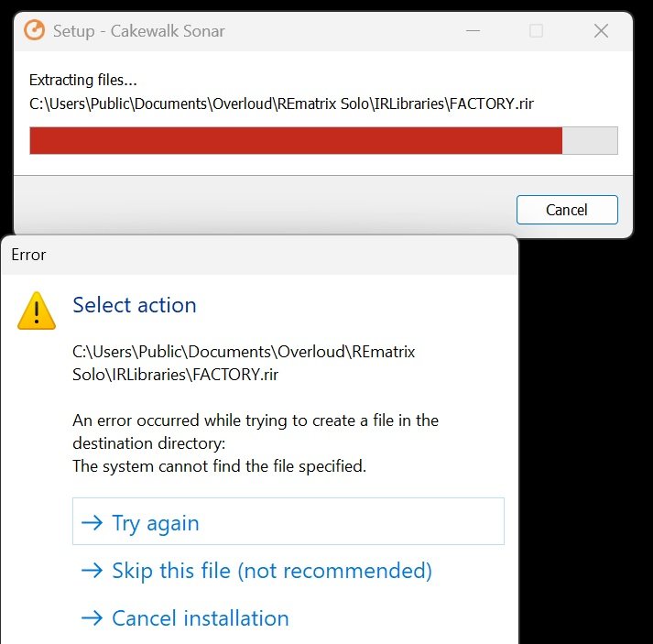Click the unfilled gray end of progress bar
Image resolution: width=653 pixels, height=644 pixels.
pyautogui.click(x=590, y=140)
